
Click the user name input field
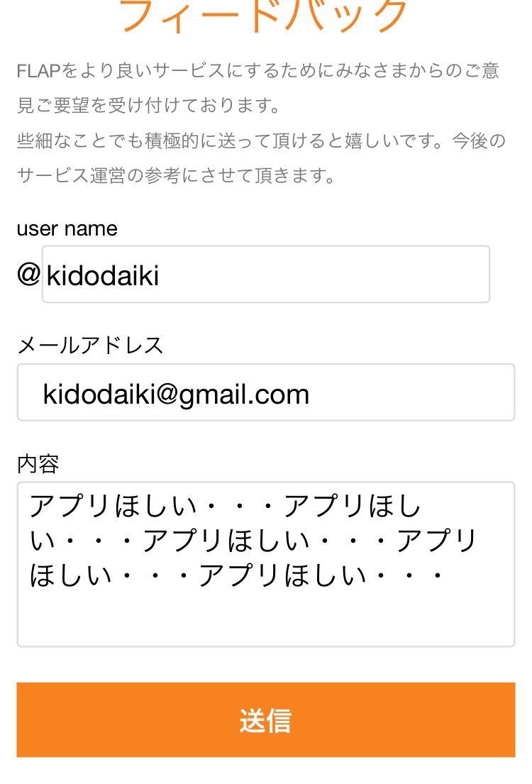pyautogui.click(x=265, y=275)
